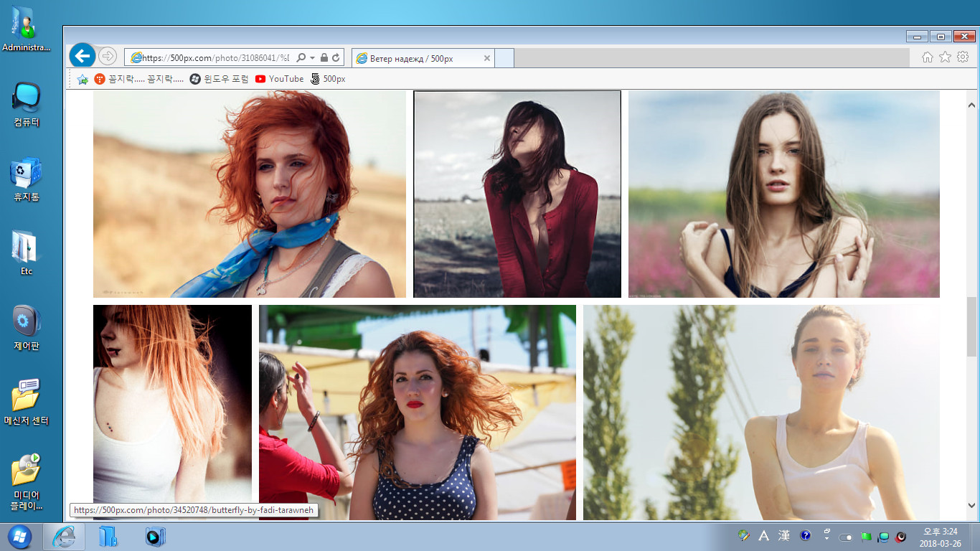Image resolution: width=980 pixels, height=551 pixels.
Task: Open the 미디어 플레이어 desktop icon
Action: coord(27,482)
